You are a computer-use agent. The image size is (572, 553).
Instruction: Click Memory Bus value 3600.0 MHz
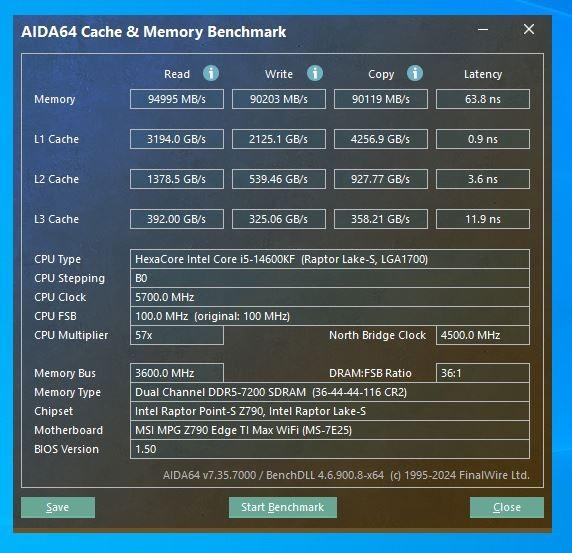tap(177, 373)
